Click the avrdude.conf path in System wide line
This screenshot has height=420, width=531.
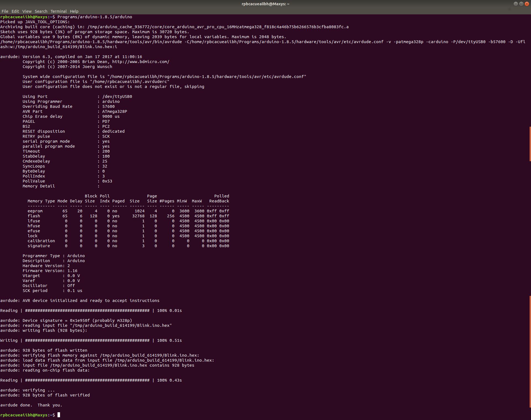pos(207,77)
